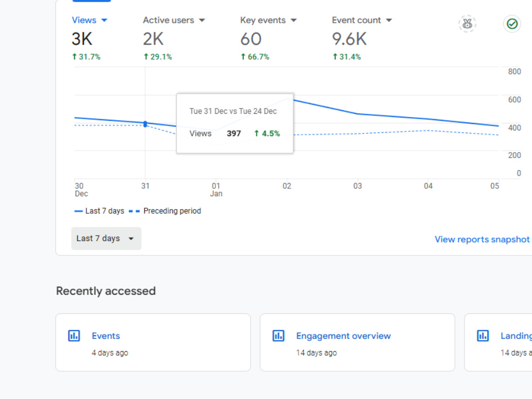Image resolution: width=532 pixels, height=399 pixels.
Task: Open View reports snapshot link
Action: point(482,239)
